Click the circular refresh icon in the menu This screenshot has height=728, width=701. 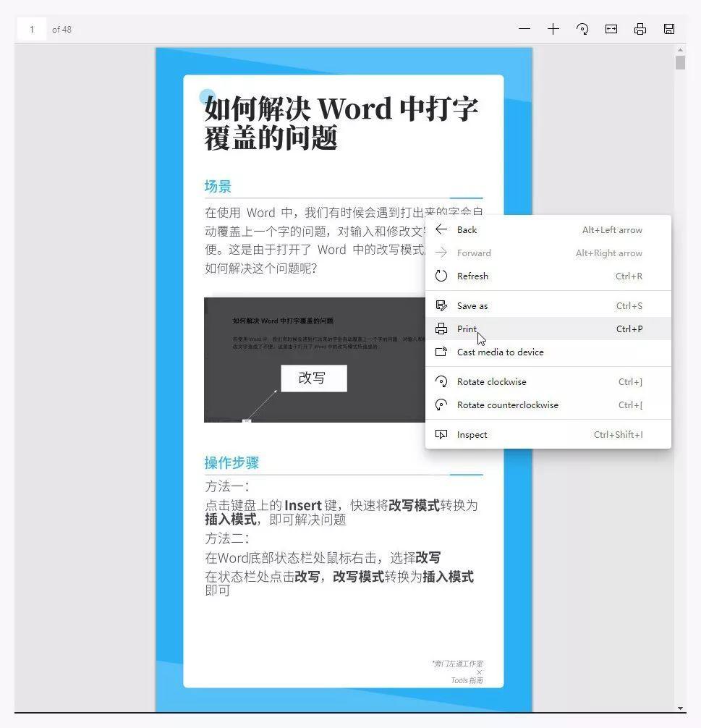[441, 276]
